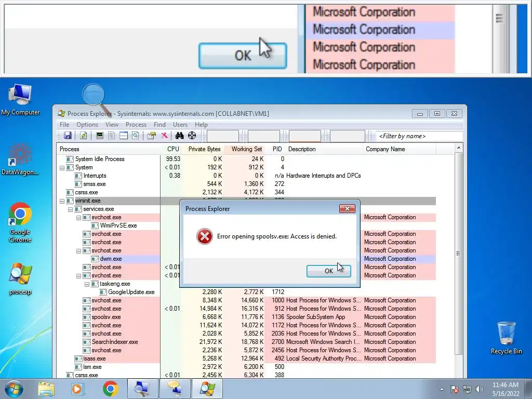532x399 pixels.
Task: Collapse the System process node
Action: coord(62,168)
